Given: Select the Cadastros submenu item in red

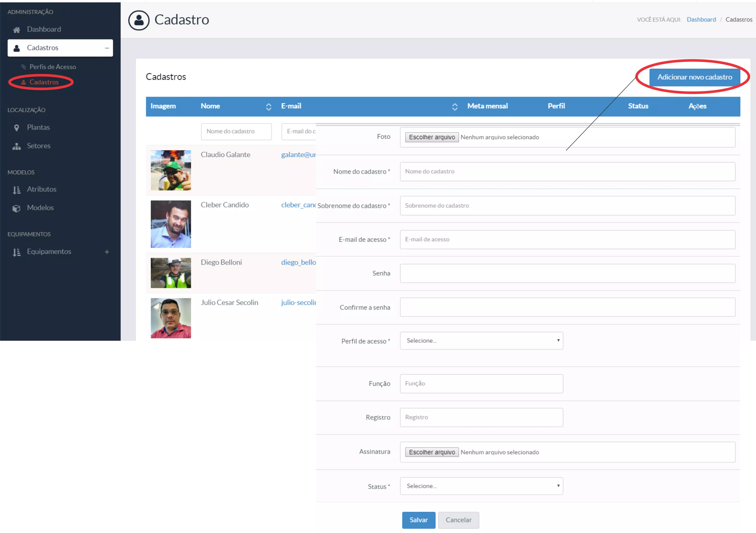Looking at the screenshot, I should point(44,82).
